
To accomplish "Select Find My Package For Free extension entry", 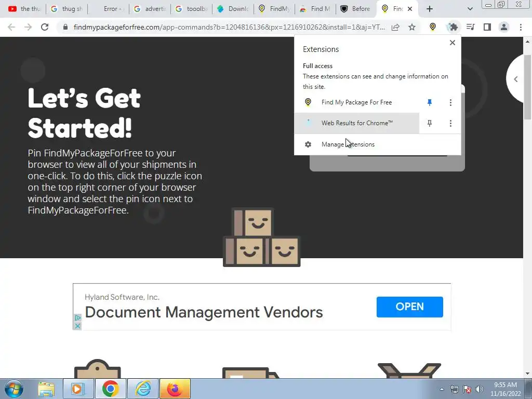I will click(356, 102).
